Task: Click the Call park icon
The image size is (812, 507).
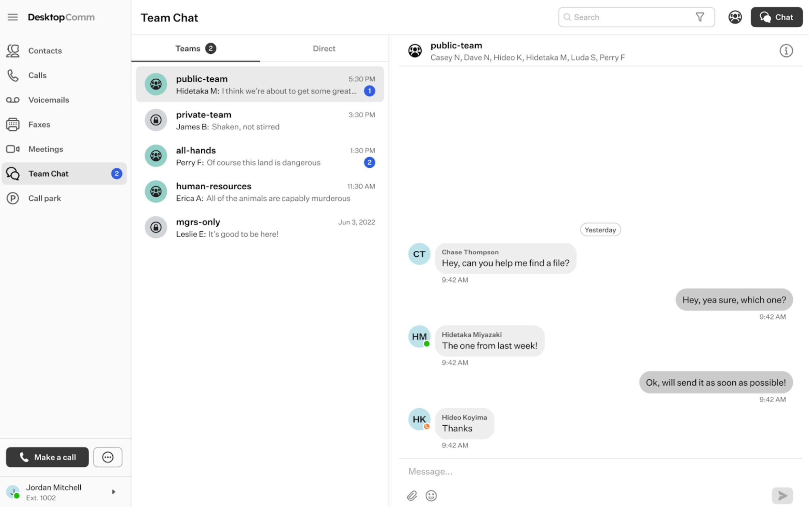Action: [13, 198]
